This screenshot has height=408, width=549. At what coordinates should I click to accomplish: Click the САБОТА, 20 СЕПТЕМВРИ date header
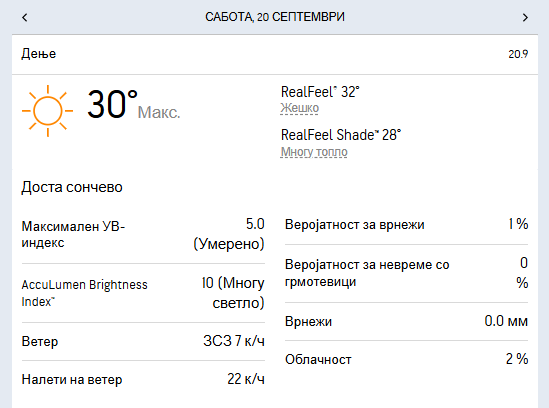pos(275,17)
